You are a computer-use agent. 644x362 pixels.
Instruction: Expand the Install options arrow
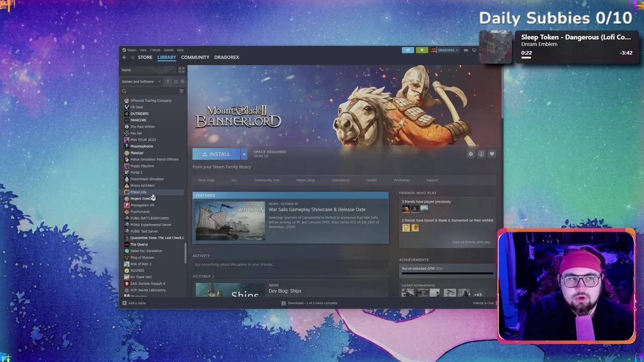pyautogui.click(x=244, y=154)
